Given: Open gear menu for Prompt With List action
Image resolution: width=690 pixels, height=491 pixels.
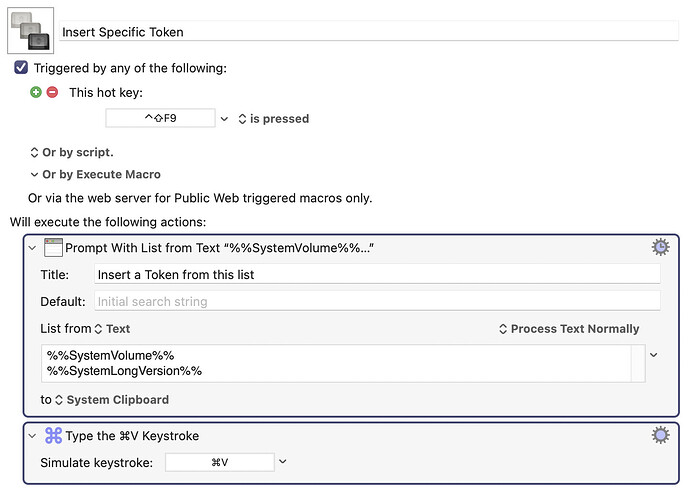Looking at the screenshot, I should [660, 247].
